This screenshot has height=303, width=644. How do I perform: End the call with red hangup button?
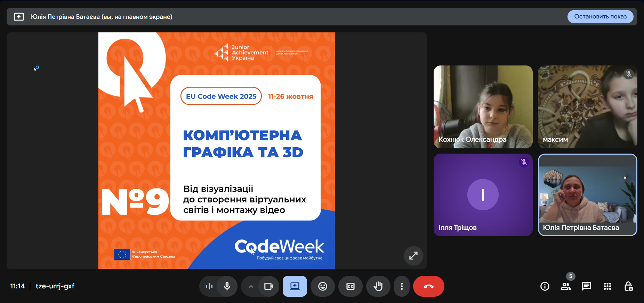(428, 286)
